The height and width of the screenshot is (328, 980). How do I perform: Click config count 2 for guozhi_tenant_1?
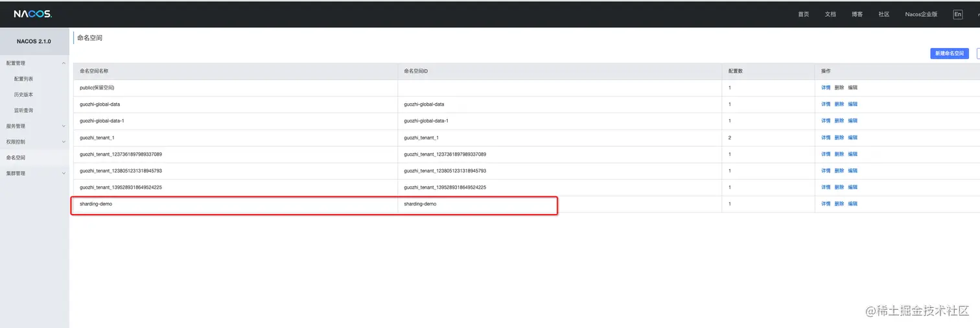coord(730,137)
